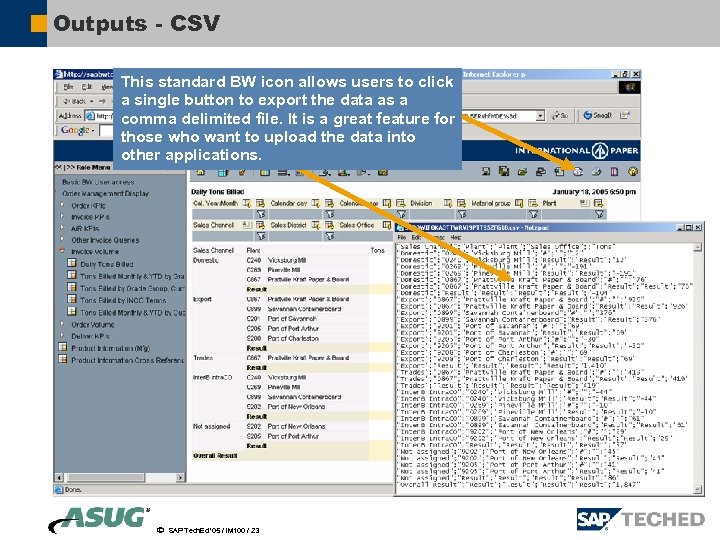The height and width of the screenshot is (540, 720).
Task: Click the 'Not assigned' sales channel cell
Action: pyautogui.click(x=211, y=427)
